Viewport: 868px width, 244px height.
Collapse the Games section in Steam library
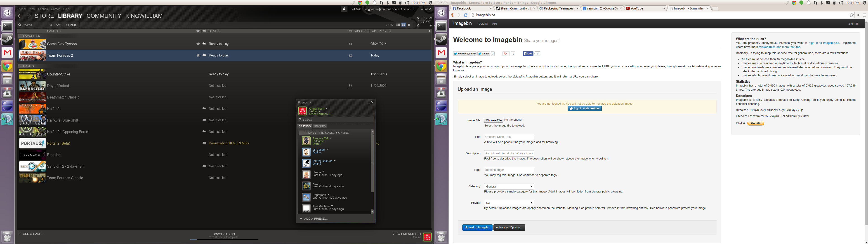pyautogui.click(x=21, y=66)
